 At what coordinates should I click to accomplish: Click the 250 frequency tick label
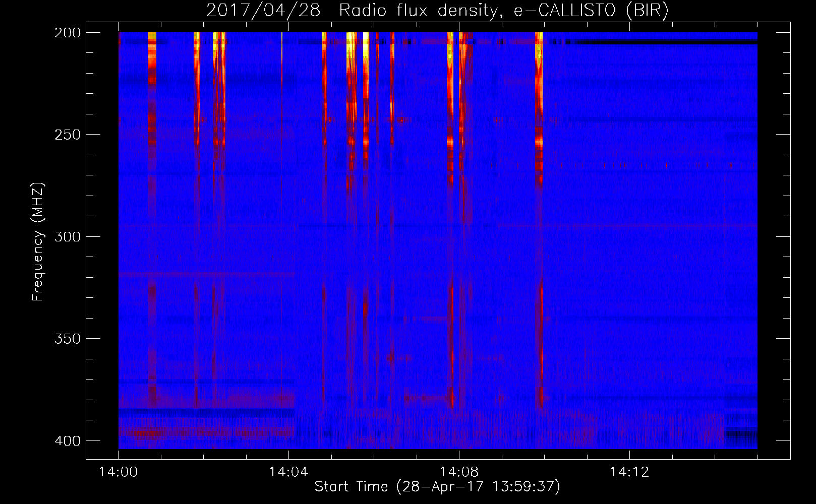[67, 135]
